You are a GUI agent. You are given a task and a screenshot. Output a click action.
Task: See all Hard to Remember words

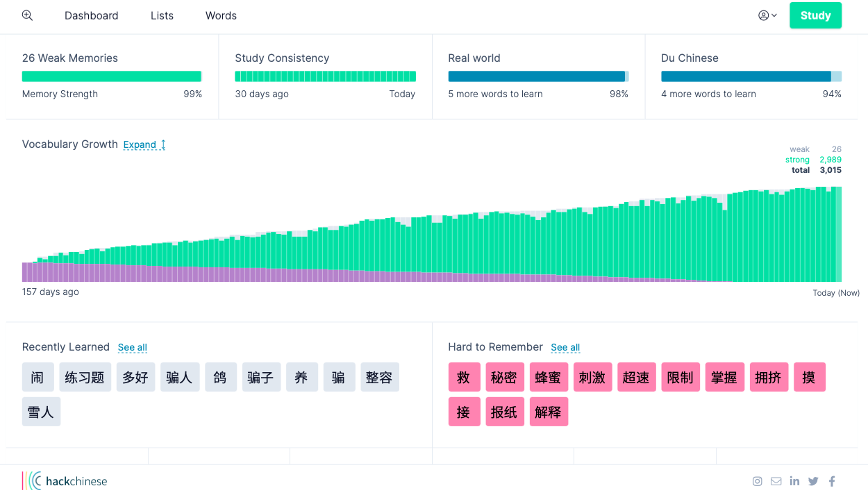(565, 347)
